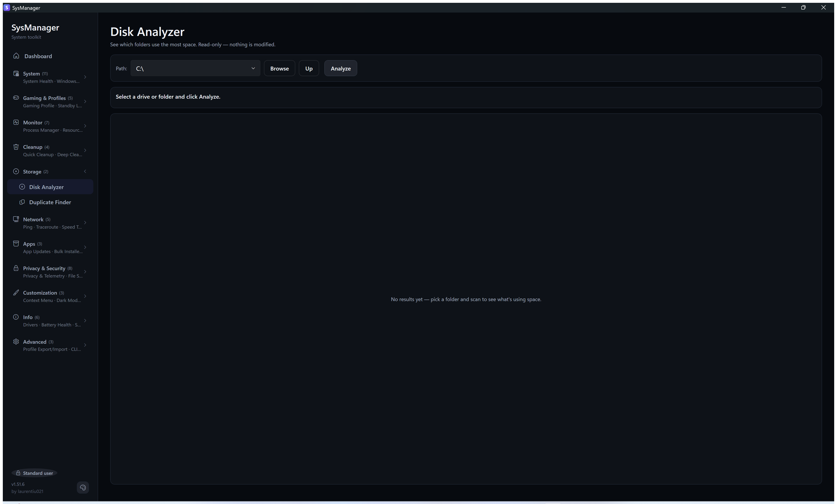Open the Cleanup category label
This screenshot has height=504, width=837.
click(33, 147)
